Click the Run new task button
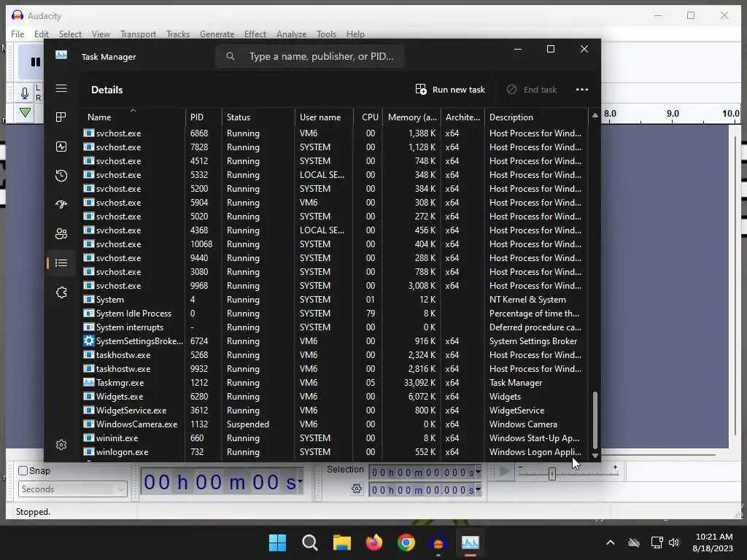The height and width of the screenshot is (560, 747). tap(450, 90)
